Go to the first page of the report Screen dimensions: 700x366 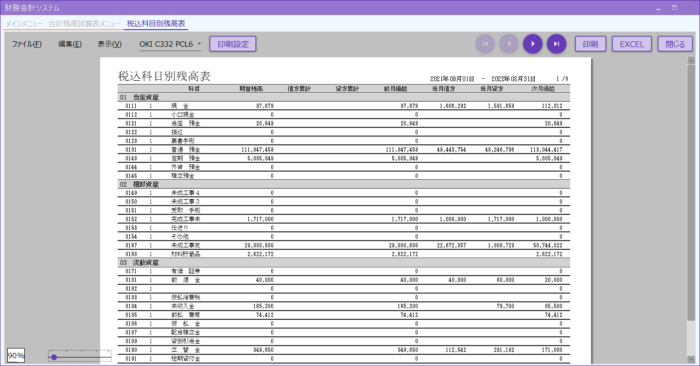coord(485,44)
